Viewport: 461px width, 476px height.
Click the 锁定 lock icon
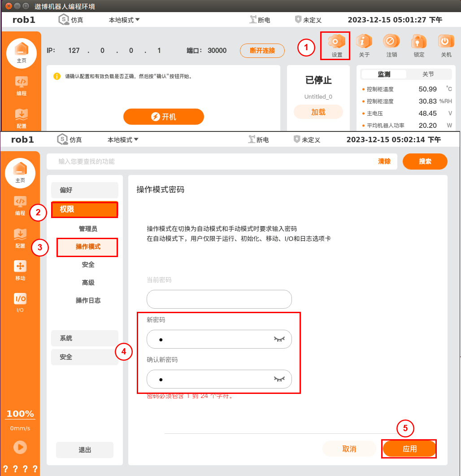click(x=418, y=42)
